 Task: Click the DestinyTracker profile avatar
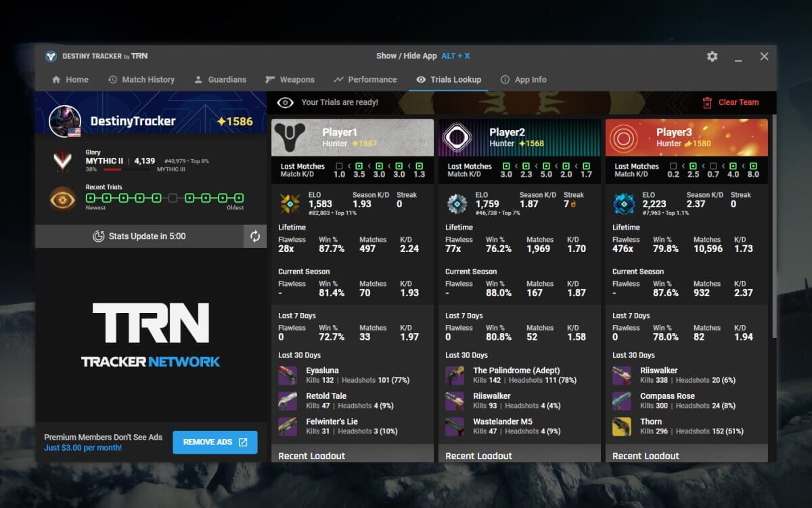point(65,121)
